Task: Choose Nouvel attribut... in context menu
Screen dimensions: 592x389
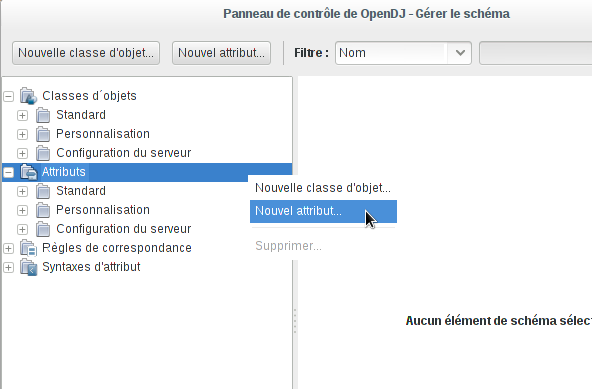Action: point(323,211)
